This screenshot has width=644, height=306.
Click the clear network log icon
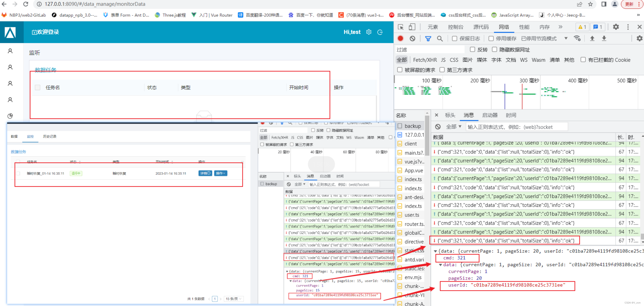coord(413,38)
